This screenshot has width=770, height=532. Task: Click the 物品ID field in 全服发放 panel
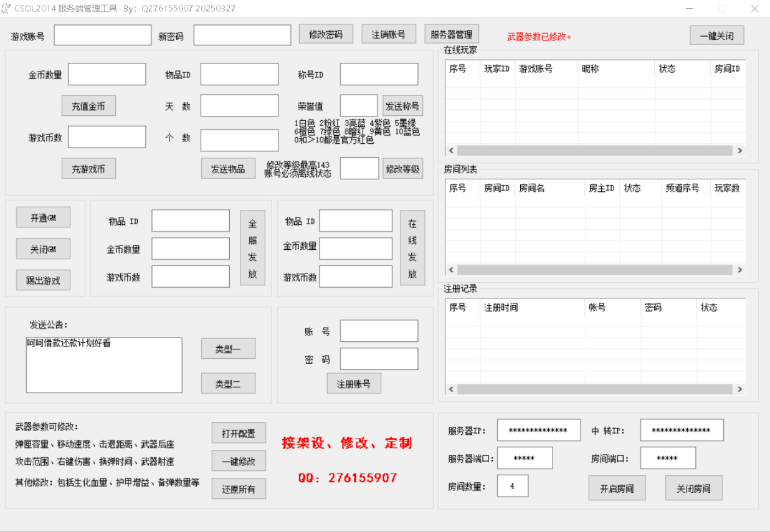tap(191, 221)
